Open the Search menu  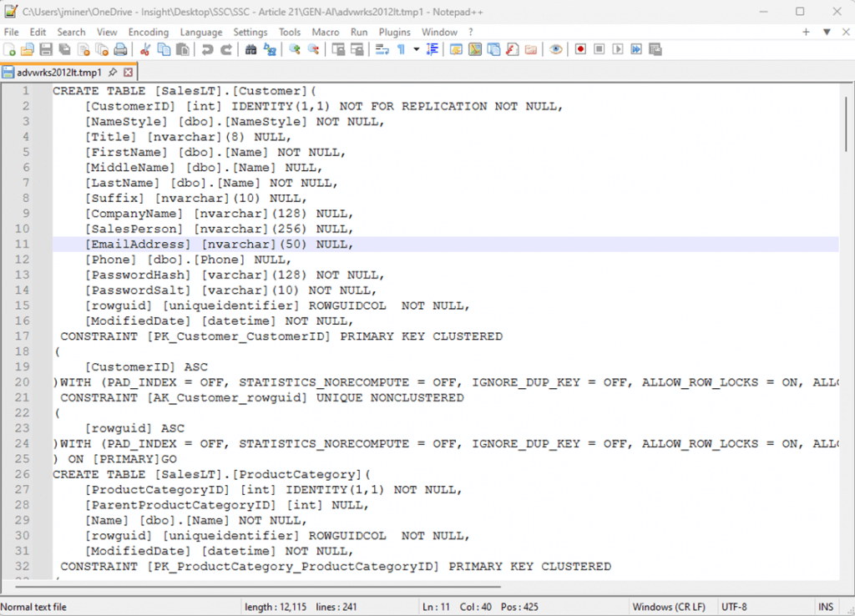point(72,33)
